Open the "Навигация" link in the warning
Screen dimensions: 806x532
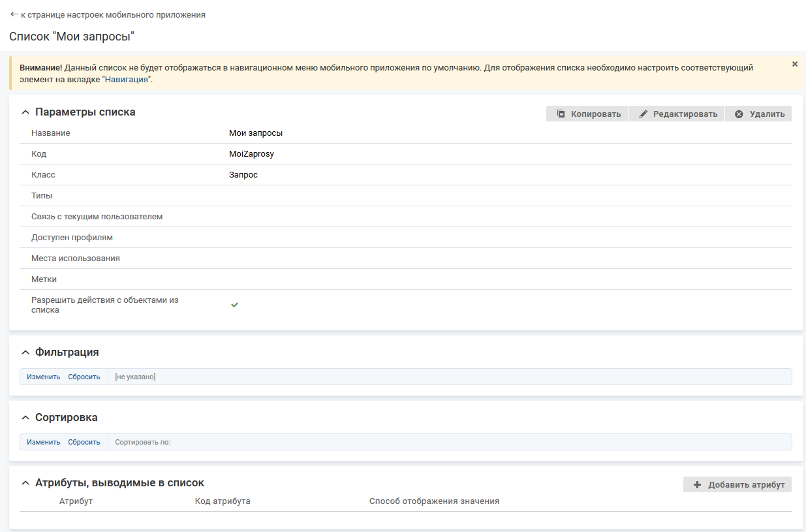coord(127,79)
